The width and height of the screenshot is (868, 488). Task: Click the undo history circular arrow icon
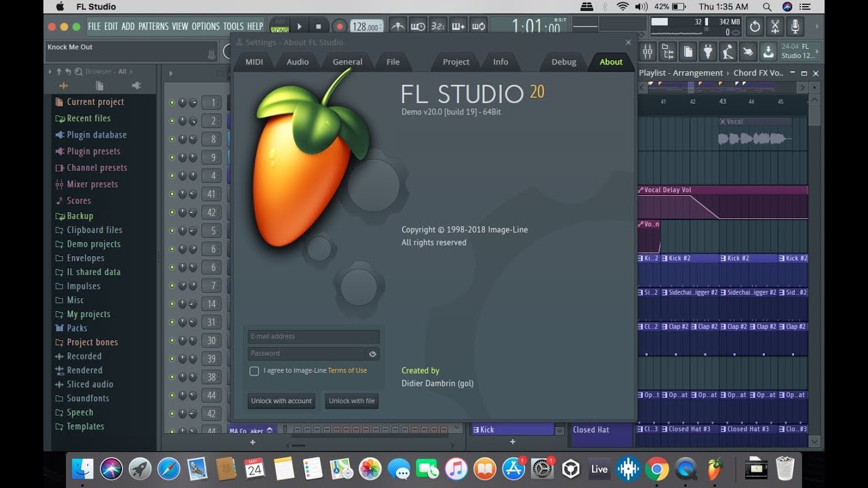(755, 26)
